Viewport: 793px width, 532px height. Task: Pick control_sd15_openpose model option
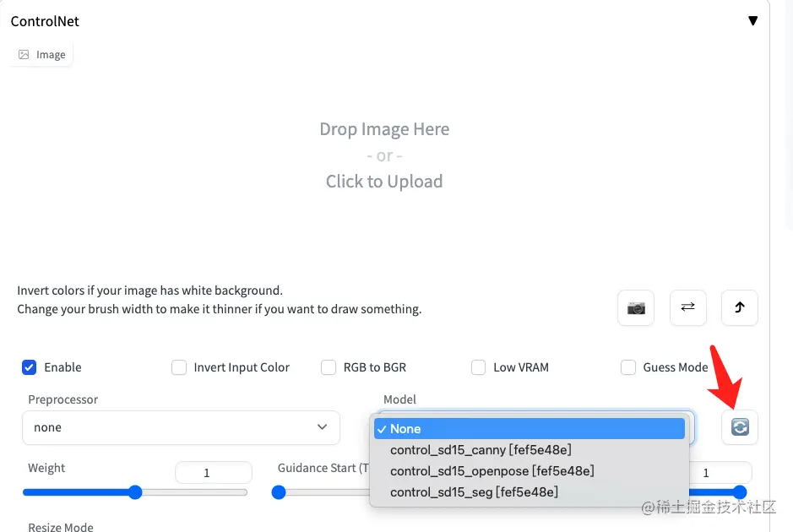[x=530, y=471]
